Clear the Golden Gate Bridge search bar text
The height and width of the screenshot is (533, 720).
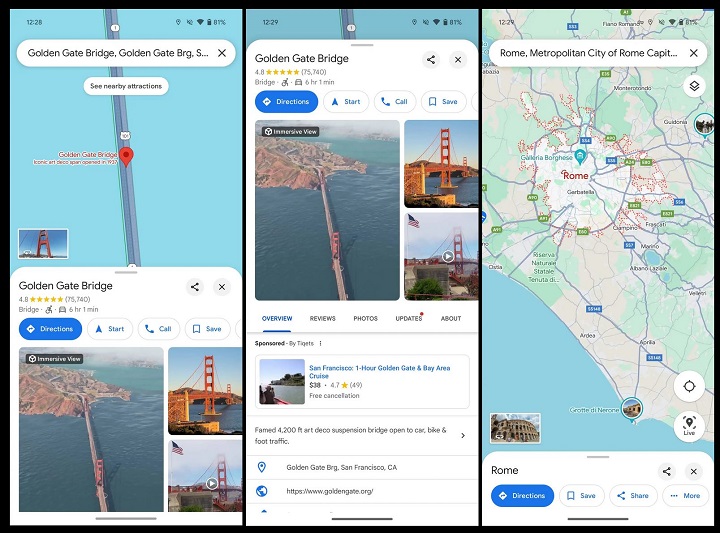tap(222, 53)
